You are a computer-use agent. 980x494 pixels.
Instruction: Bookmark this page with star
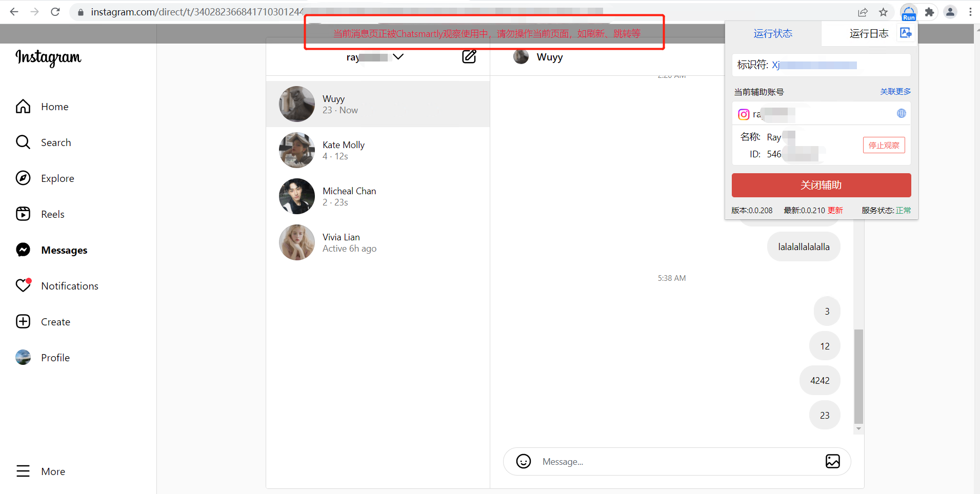click(x=883, y=12)
